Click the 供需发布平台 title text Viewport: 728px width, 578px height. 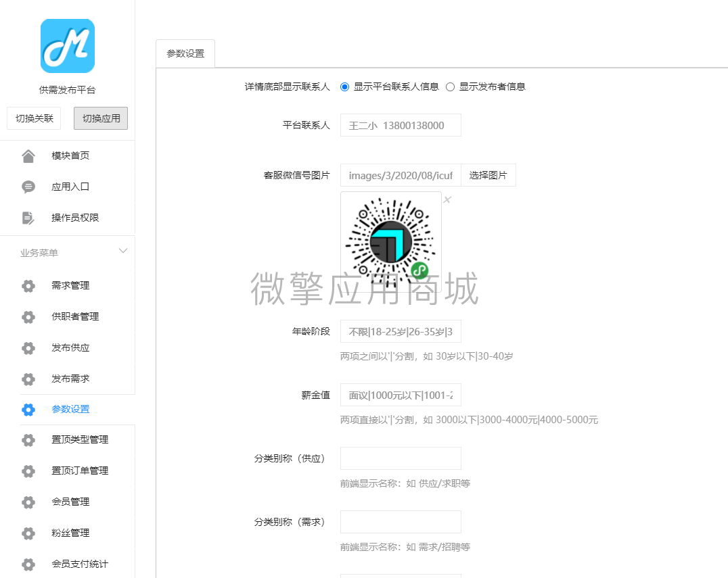[68, 90]
